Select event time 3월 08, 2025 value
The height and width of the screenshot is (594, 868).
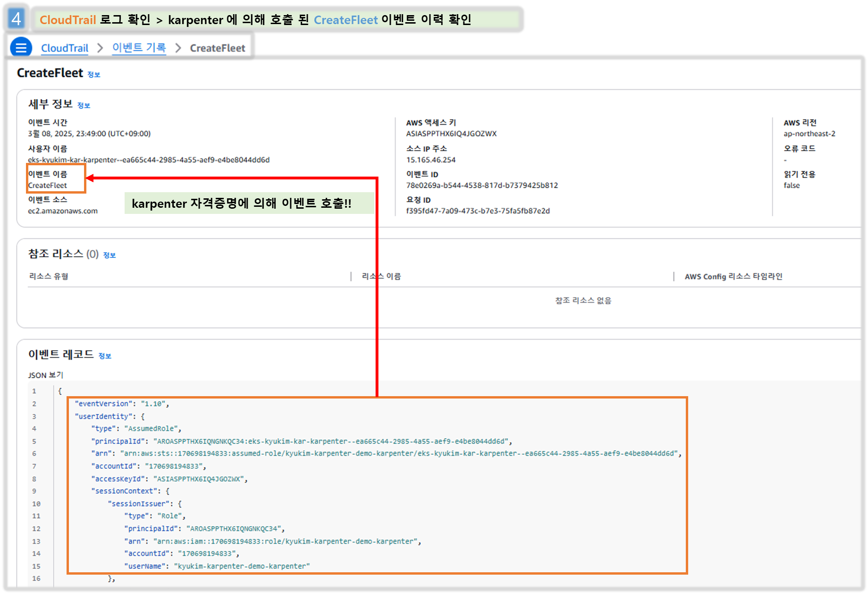(89, 134)
